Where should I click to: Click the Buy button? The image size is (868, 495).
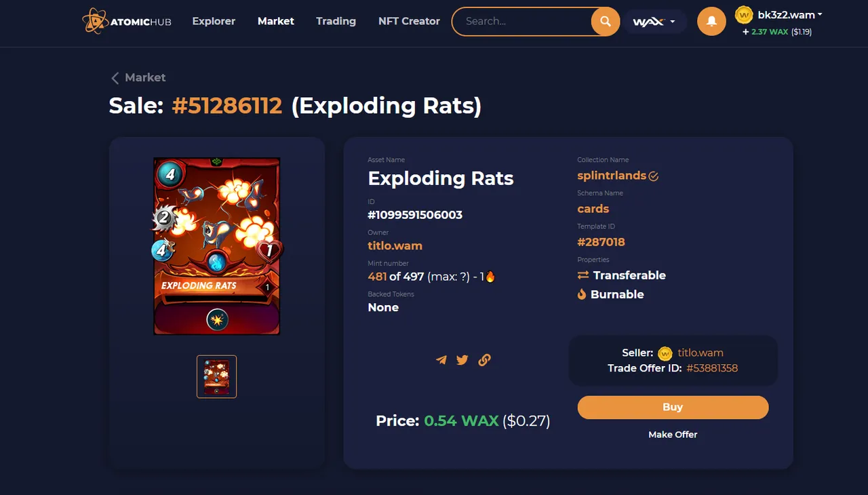tap(673, 408)
